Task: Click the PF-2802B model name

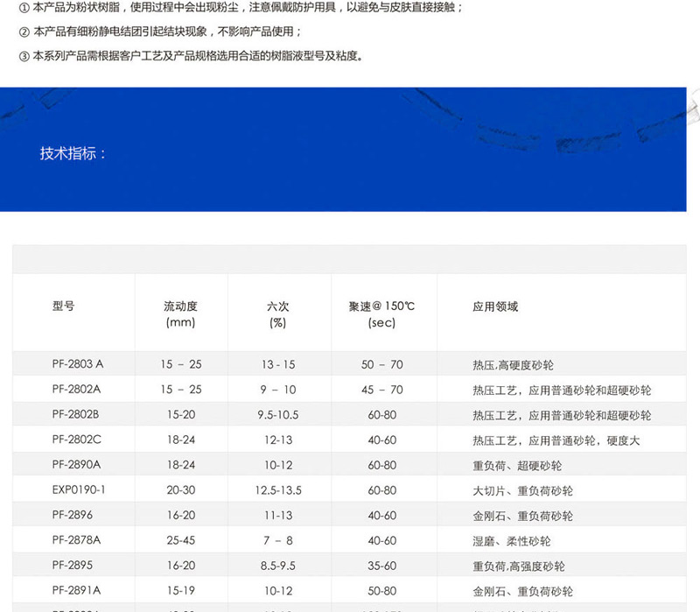Action: coord(75,414)
